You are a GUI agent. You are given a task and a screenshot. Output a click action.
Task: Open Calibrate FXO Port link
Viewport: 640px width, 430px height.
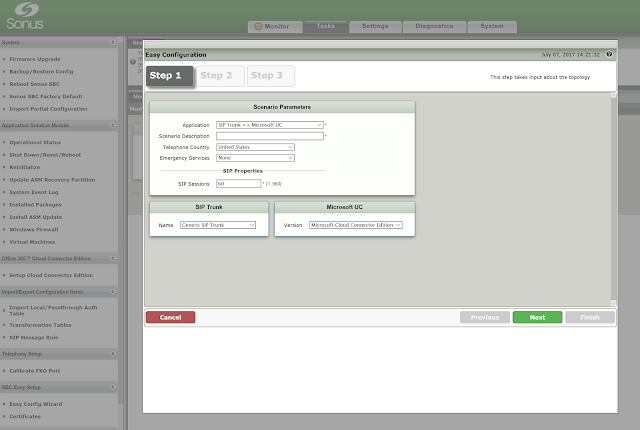click(x=35, y=371)
